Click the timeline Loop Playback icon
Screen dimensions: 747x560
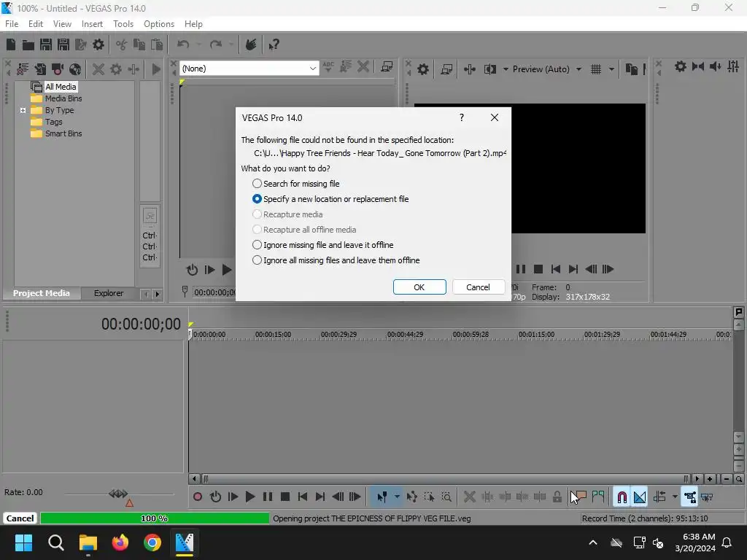pyautogui.click(x=215, y=497)
